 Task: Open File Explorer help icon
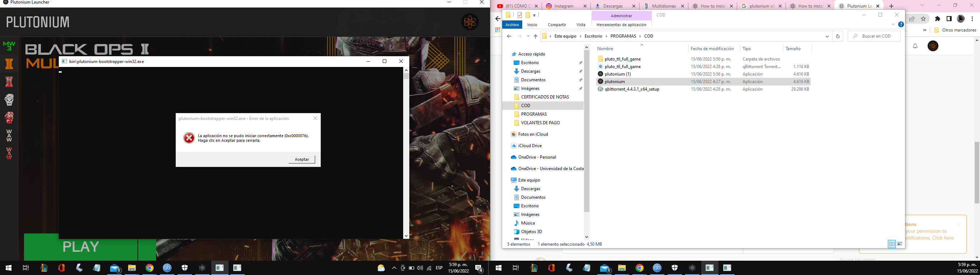[901, 24]
